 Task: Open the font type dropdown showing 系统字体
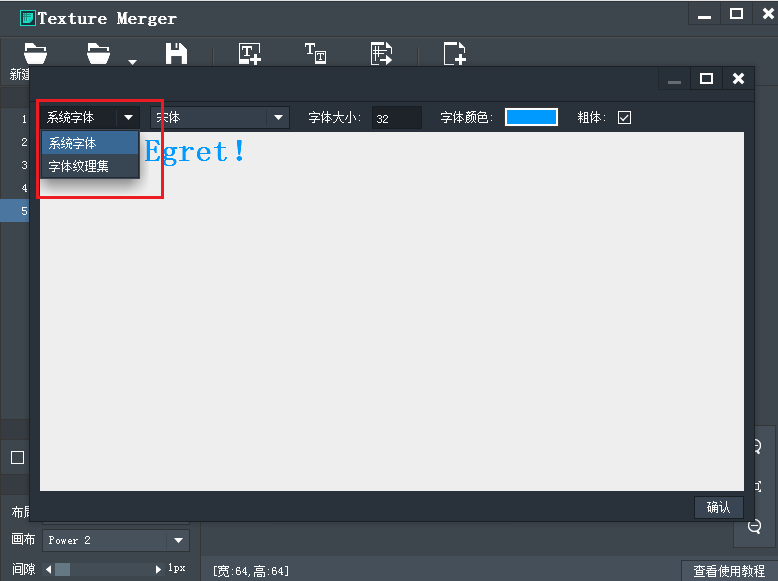tap(90, 118)
